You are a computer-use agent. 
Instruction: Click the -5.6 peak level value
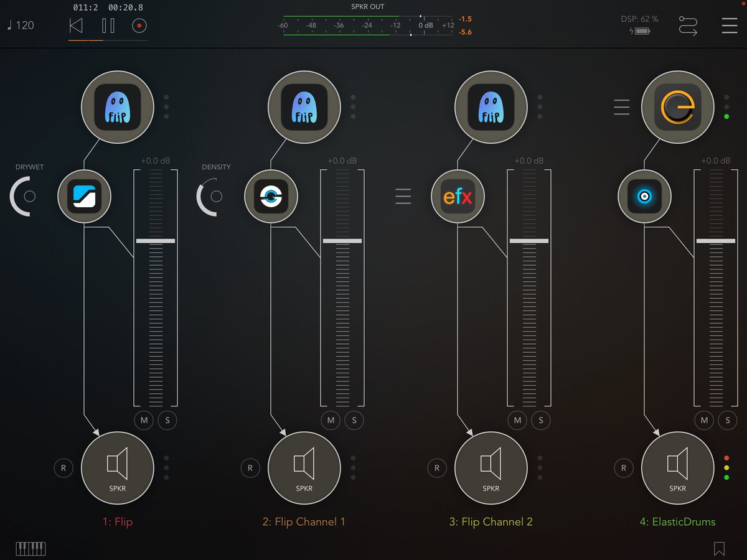465,32
